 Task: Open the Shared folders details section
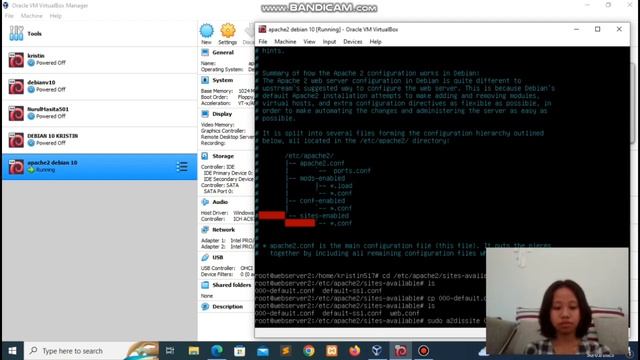[x=231, y=285]
